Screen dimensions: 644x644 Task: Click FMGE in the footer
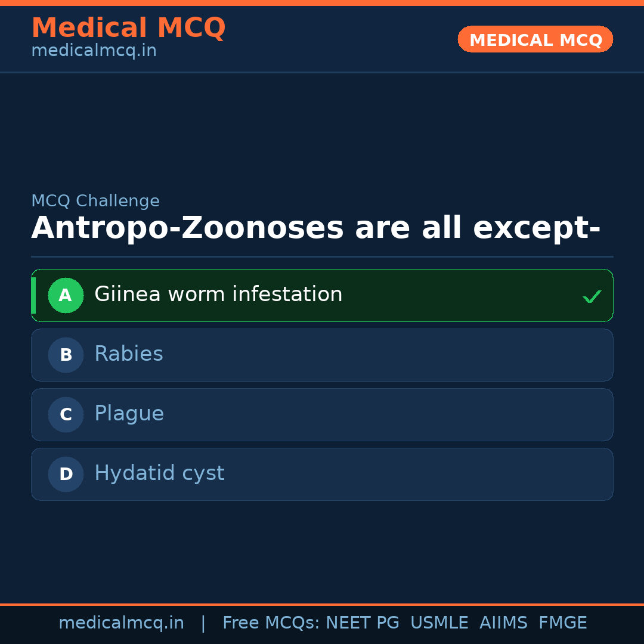(562, 623)
